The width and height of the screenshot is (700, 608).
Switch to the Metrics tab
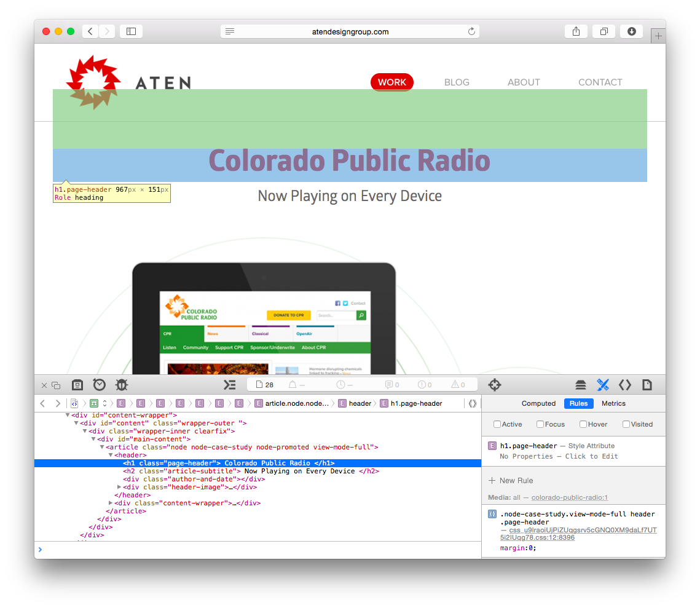click(613, 403)
